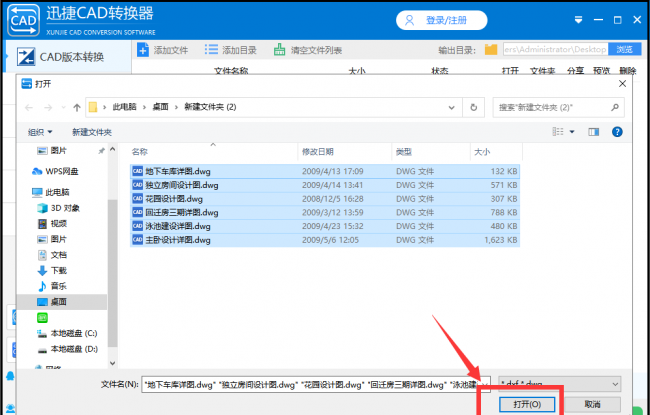Click 新建文件夹 (2) breadcrumb segment

pyautogui.click(x=210, y=107)
